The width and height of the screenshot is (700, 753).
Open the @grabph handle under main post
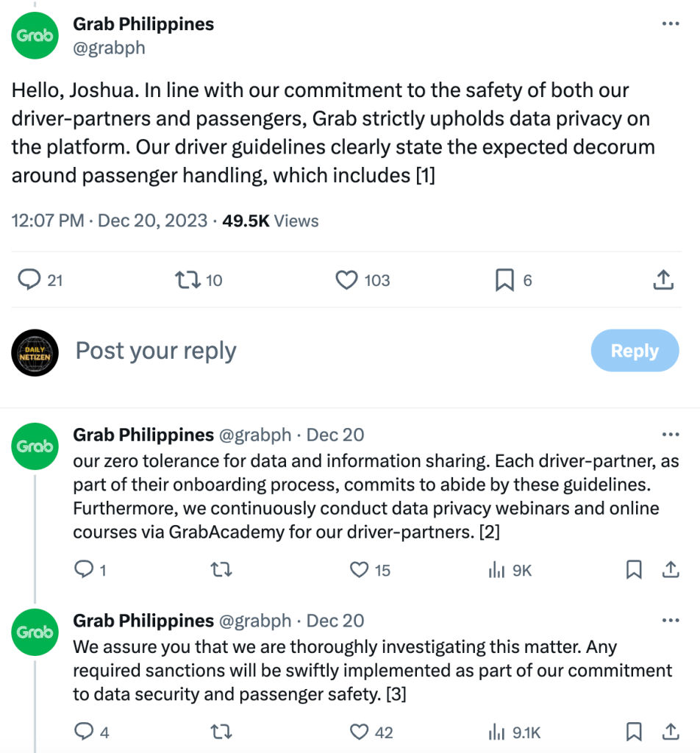coord(109,48)
